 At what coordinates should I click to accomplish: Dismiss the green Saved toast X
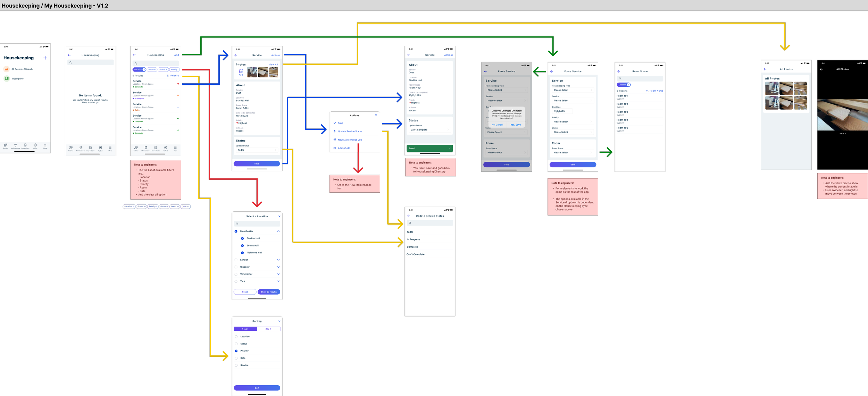(x=449, y=148)
